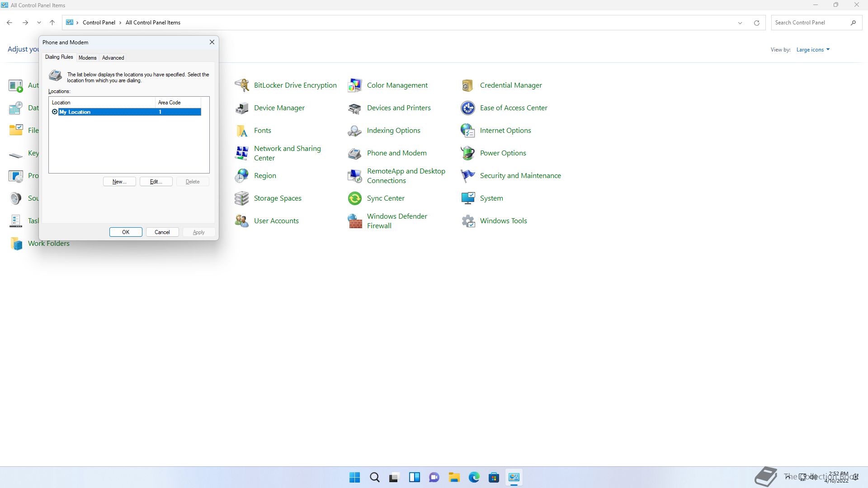Click Windows Tools text link
The height and width of the screenshot is (488, 868).
504,221
